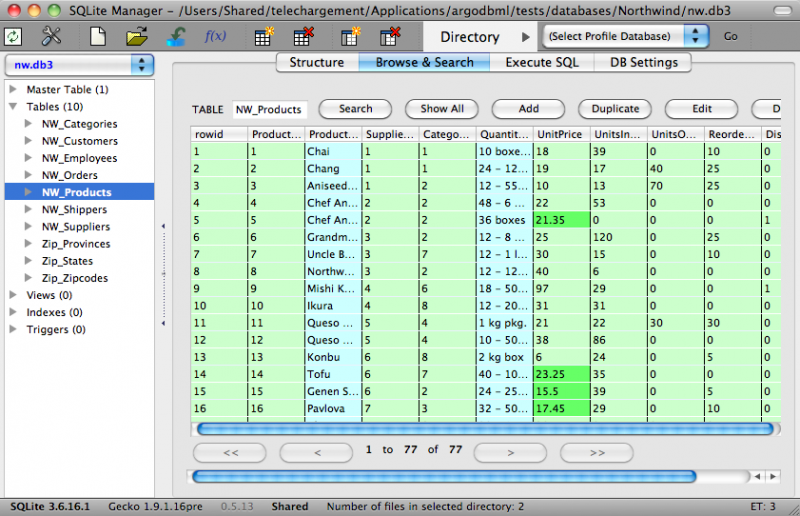Select the Zip_Zipcodes table in sidebar
The height and width of the screenshot is (516, 800).
(74, 278)
